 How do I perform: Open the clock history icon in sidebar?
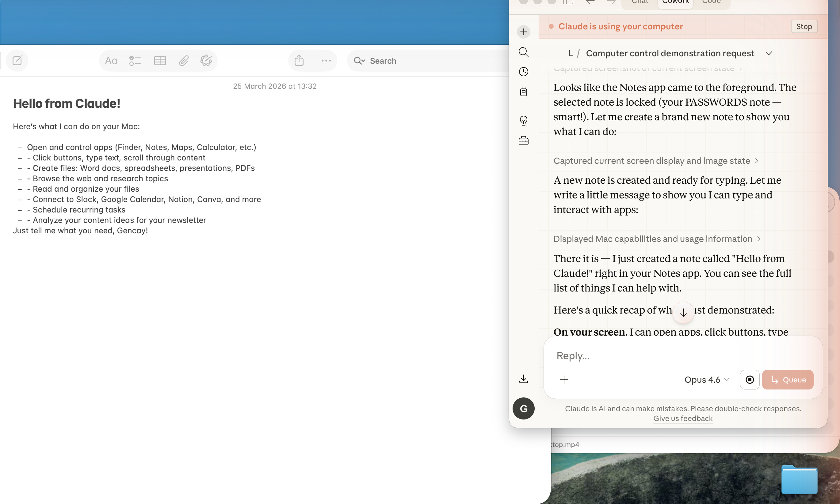click(x=524, y=72)
